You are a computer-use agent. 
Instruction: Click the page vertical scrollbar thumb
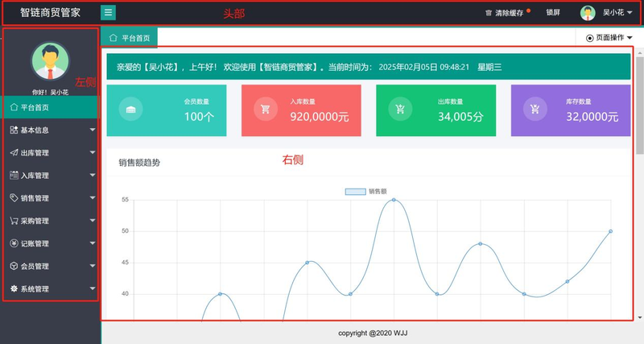tap(639, 106)
